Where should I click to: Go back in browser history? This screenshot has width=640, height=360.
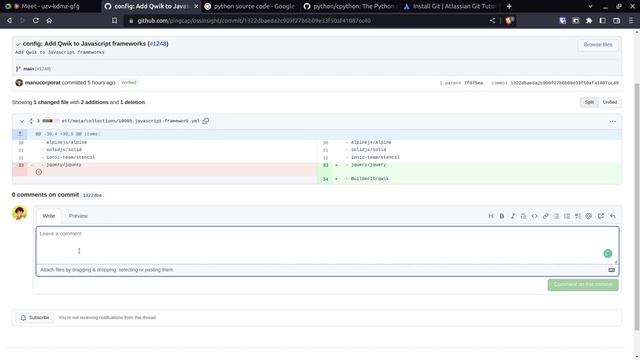pos(9,20)
